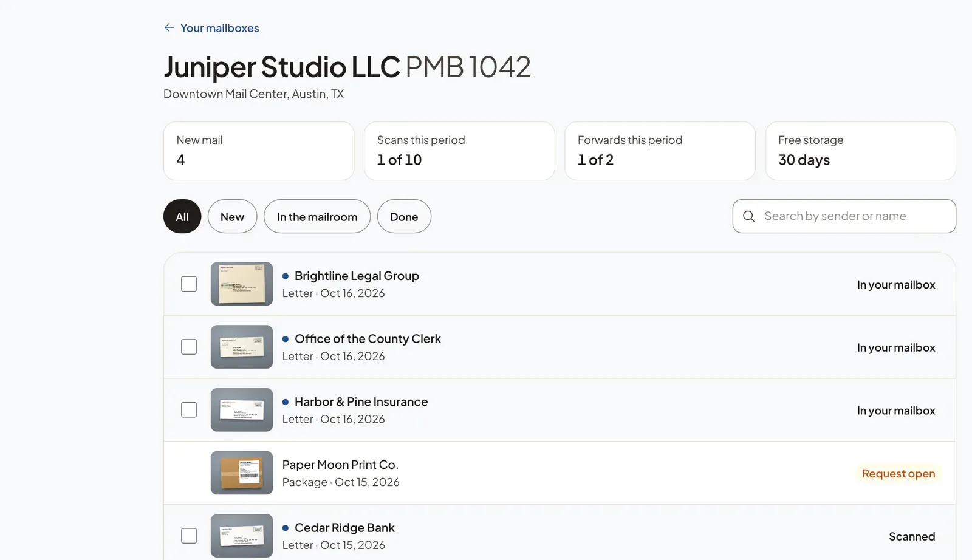
Task: Select the Harbor & Pine Insurance checkbox
Action: pos(189,410)
